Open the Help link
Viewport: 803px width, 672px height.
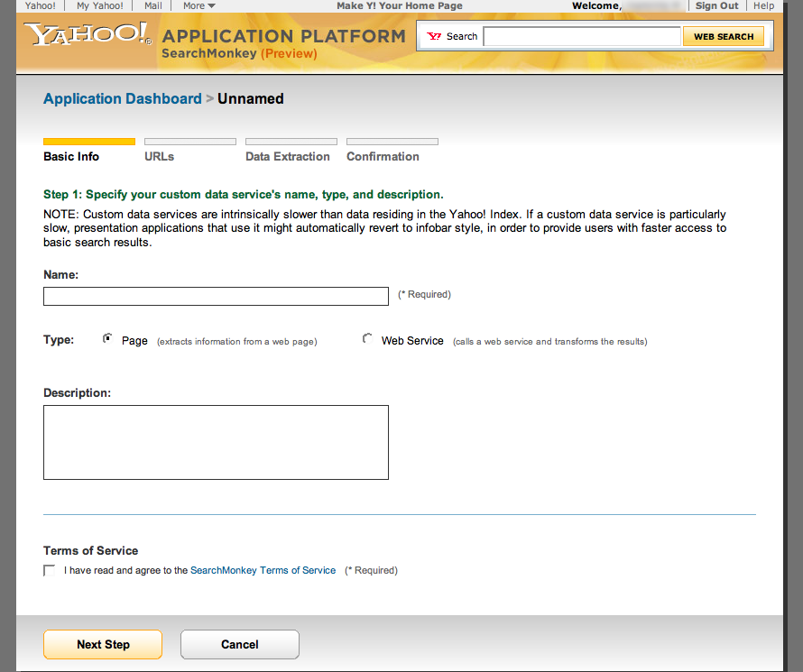point(763,5)
